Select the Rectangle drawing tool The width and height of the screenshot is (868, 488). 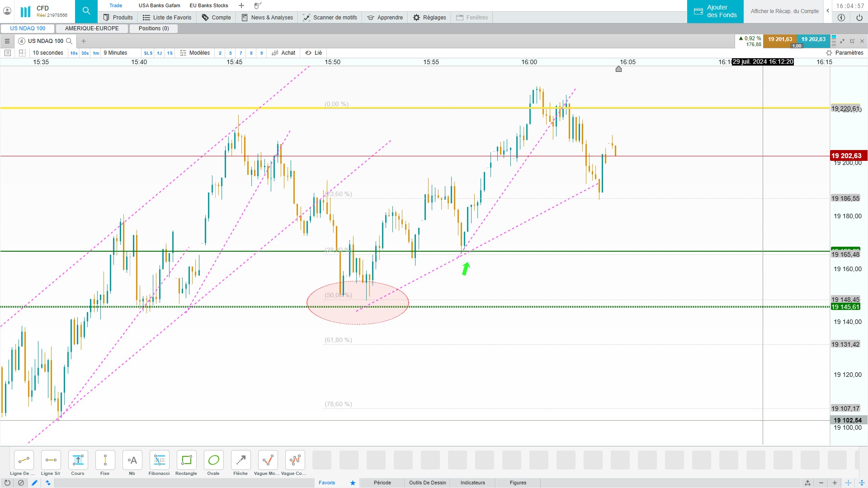tap(186, 460)
